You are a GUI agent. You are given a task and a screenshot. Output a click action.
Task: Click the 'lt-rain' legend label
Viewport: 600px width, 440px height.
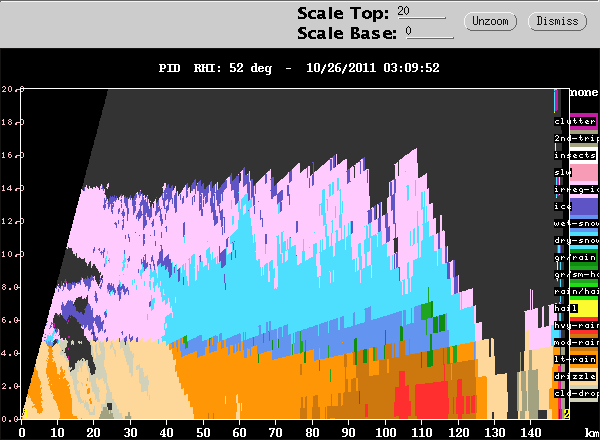575,359
